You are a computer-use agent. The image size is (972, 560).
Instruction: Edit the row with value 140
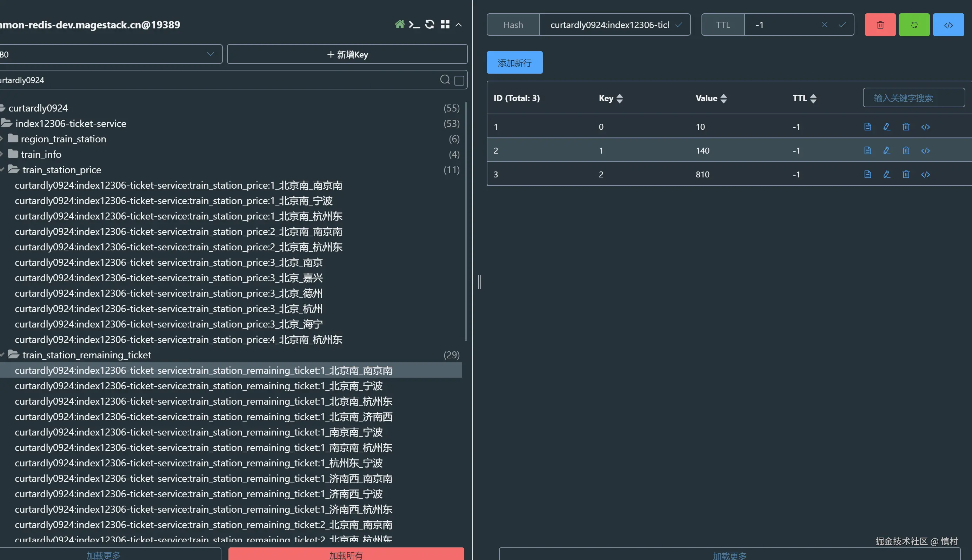tap(887, 150)
